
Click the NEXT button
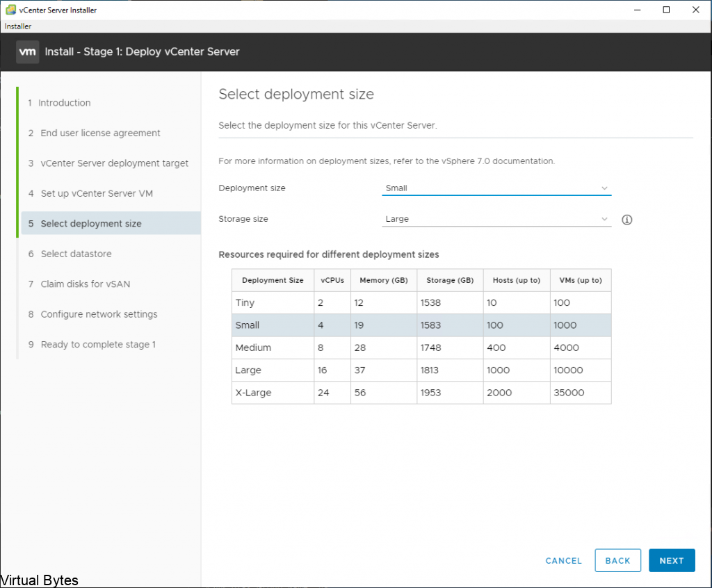[x=672, y=560]
